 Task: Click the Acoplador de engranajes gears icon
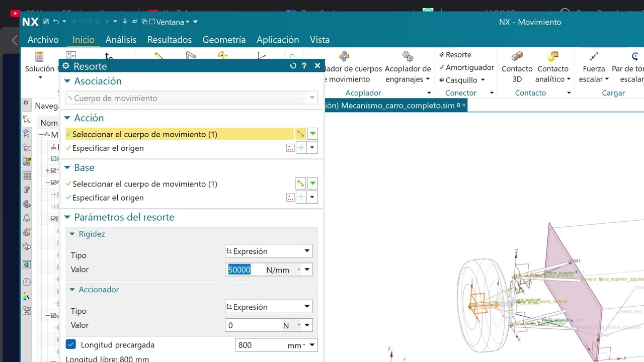pyautogui.click(x=408, y=56)
